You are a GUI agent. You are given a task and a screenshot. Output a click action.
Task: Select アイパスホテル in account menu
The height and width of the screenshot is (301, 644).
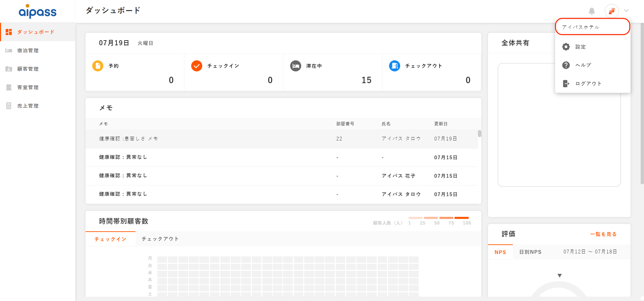click(593, 27)
